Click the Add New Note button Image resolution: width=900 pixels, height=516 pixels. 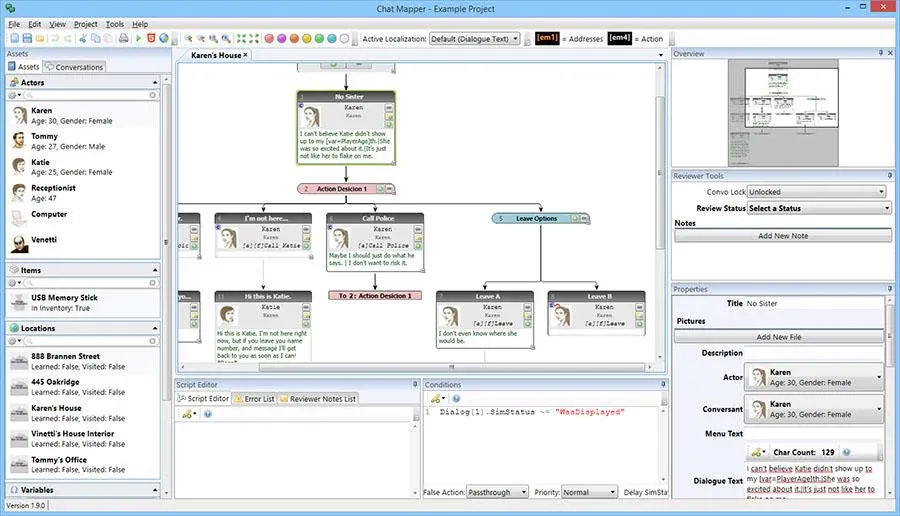click(783, 235)
